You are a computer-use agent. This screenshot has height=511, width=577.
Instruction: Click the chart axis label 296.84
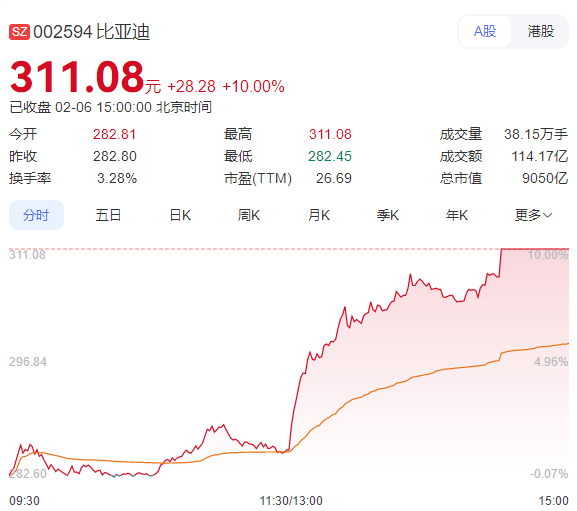click(28, 362)
